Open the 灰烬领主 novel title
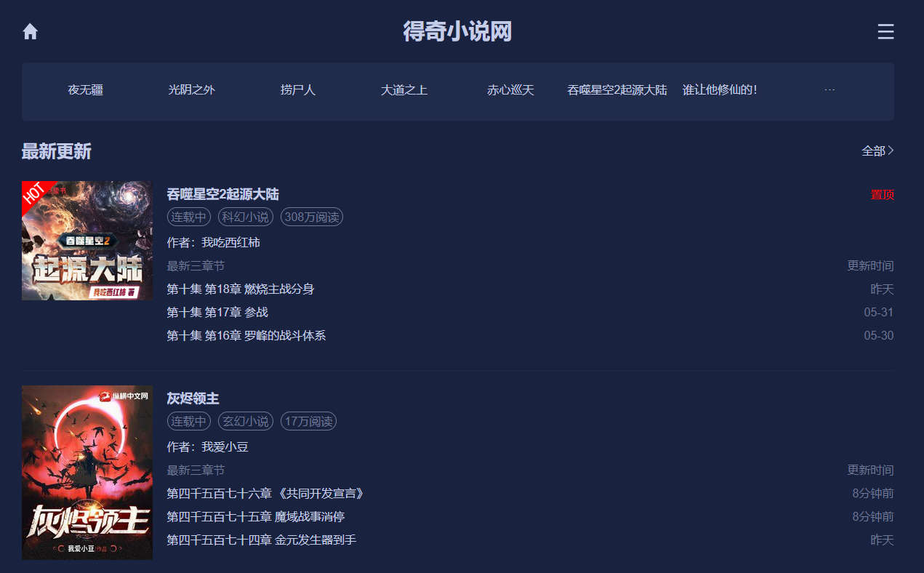The width and height of the screenshot is (924, 573). (x=193, y=398)
